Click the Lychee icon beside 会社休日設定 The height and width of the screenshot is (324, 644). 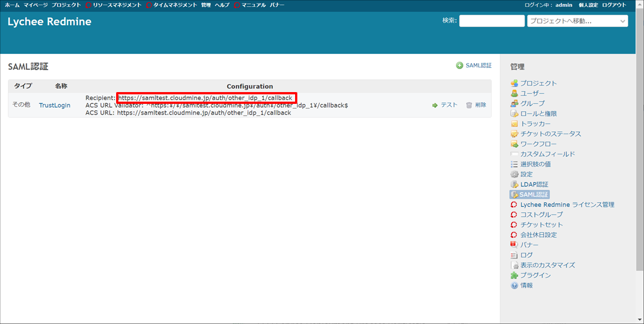514,235
